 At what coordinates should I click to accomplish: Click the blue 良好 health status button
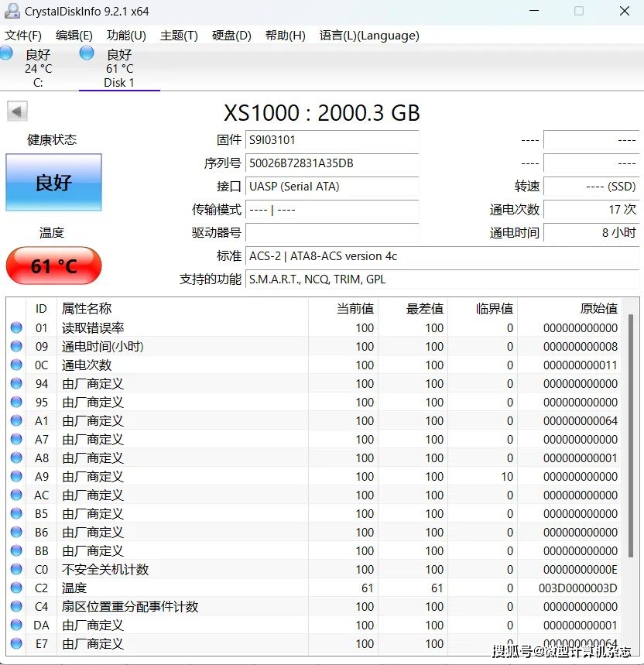pyautogui.click(x=53, y=183)
